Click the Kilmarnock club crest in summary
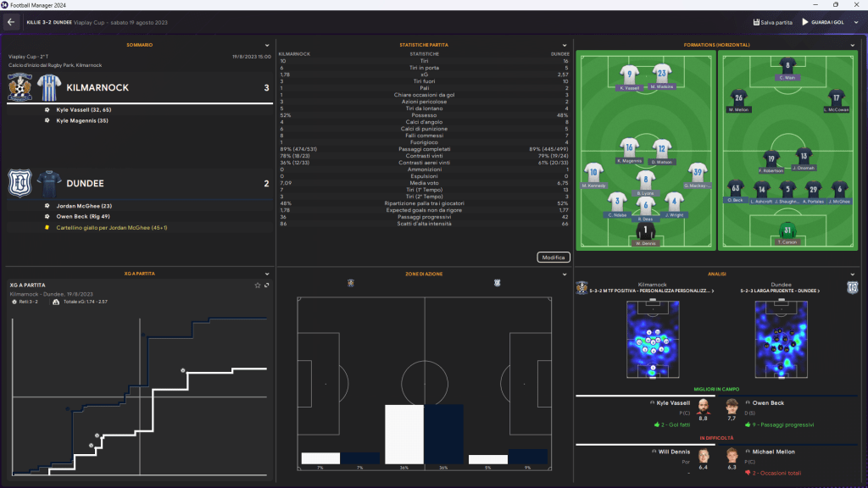 [x=19, y=87]
